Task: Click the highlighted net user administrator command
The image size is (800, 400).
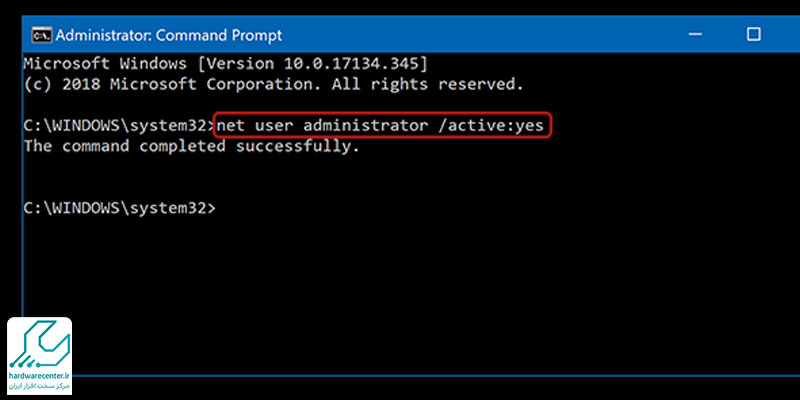Action: click(381, 126)
